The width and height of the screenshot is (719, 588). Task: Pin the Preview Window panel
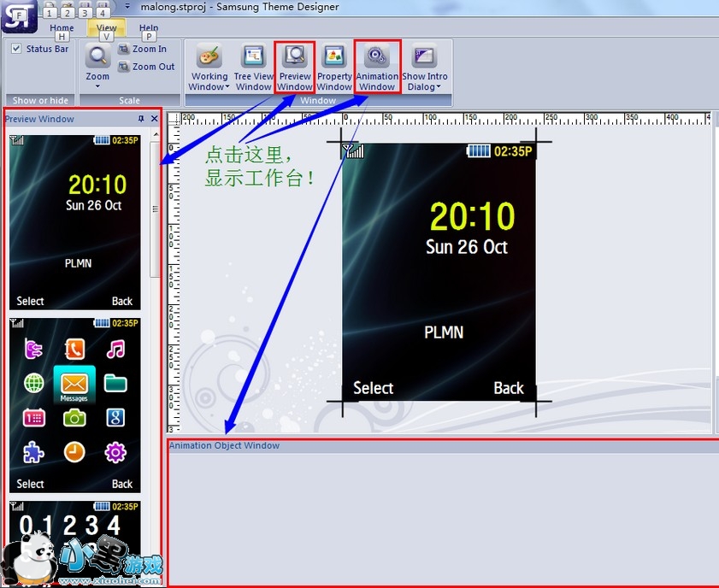point(141,120)
